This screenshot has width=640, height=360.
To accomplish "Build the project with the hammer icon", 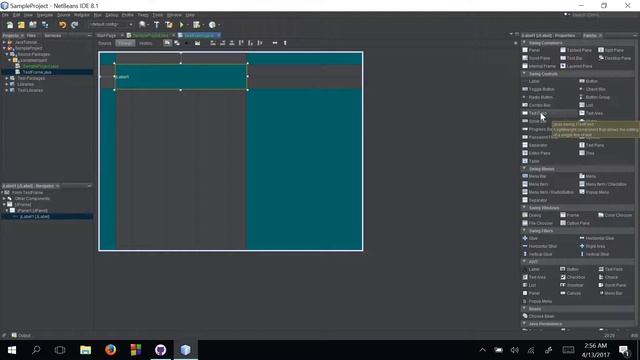I will [157, 25].
